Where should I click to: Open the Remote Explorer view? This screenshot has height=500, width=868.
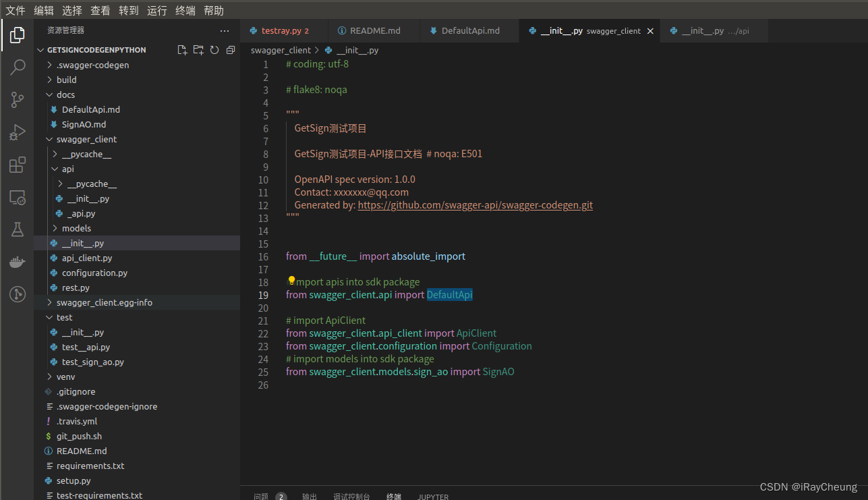[18, 197]
